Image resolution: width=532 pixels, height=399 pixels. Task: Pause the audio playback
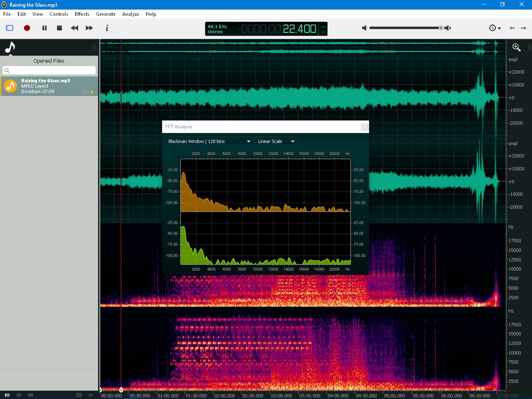coord(44,28)
